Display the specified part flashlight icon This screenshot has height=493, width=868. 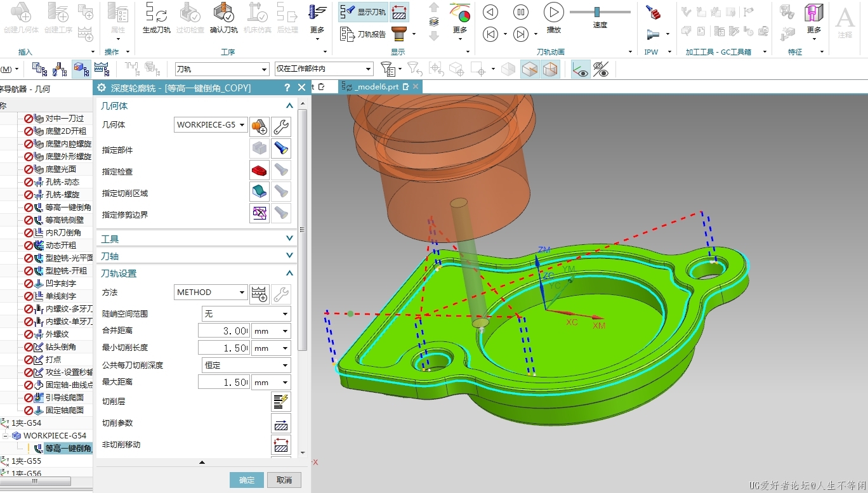[281, 148]
